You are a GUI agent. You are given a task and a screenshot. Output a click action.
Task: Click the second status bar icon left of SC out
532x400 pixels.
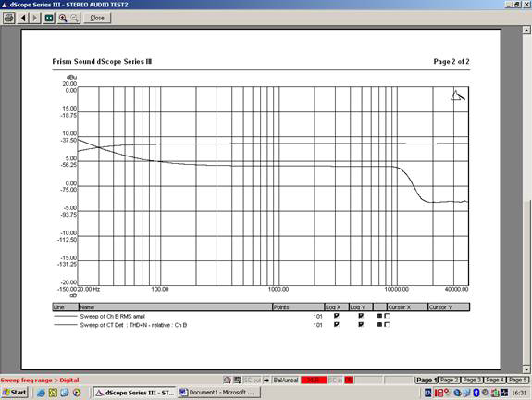click(237, 380)
